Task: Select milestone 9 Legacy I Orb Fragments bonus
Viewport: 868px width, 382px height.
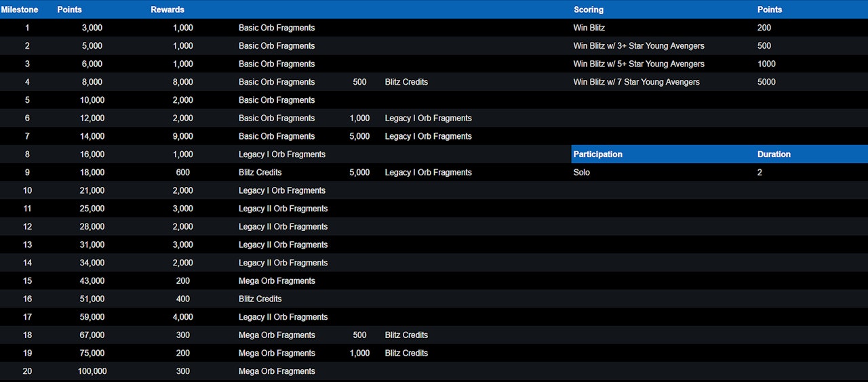Action: pos(428,173)
